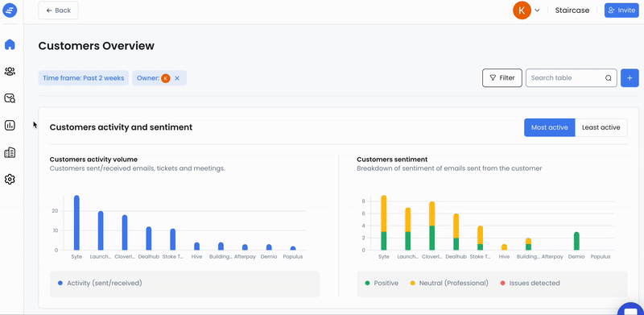Image resolution: width=644 pixels, height=315 pixels.
Task: Toggle the Activity (sent/received) legend item
Action: [x=100, y=283]
